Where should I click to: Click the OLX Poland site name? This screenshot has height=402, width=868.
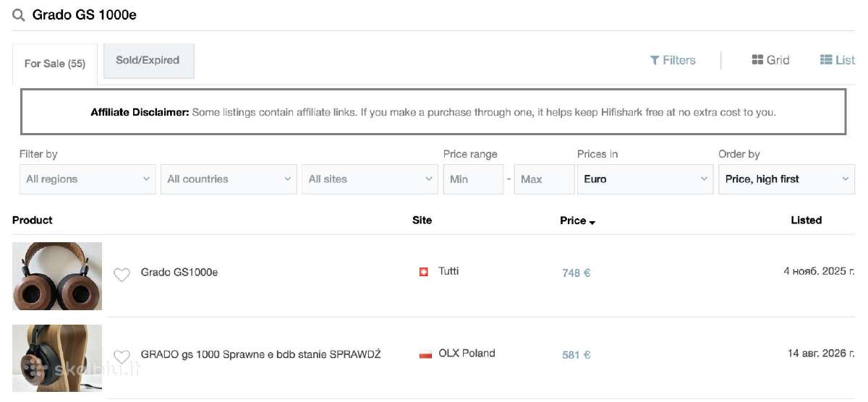(x=467, y=354)
